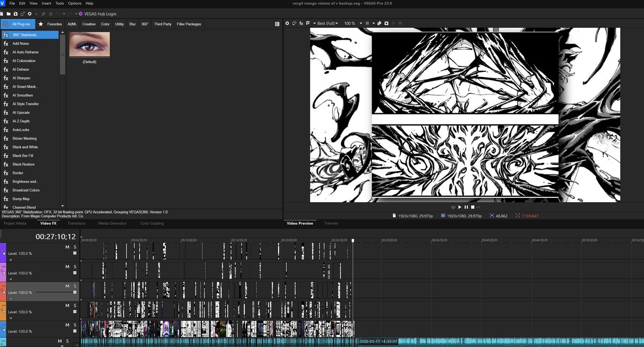This screenshot has height=347, width=644.
Task: Open the overlays grid dropdown arrow
Action: coord(374,24)
